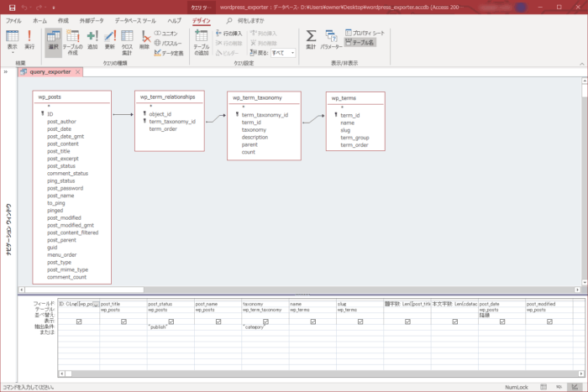The height and width of the screenshot is (392, 588).
Task: Click the 降順 sort cell under post_date
Action: pyautogui.click(x=501, y=315)
